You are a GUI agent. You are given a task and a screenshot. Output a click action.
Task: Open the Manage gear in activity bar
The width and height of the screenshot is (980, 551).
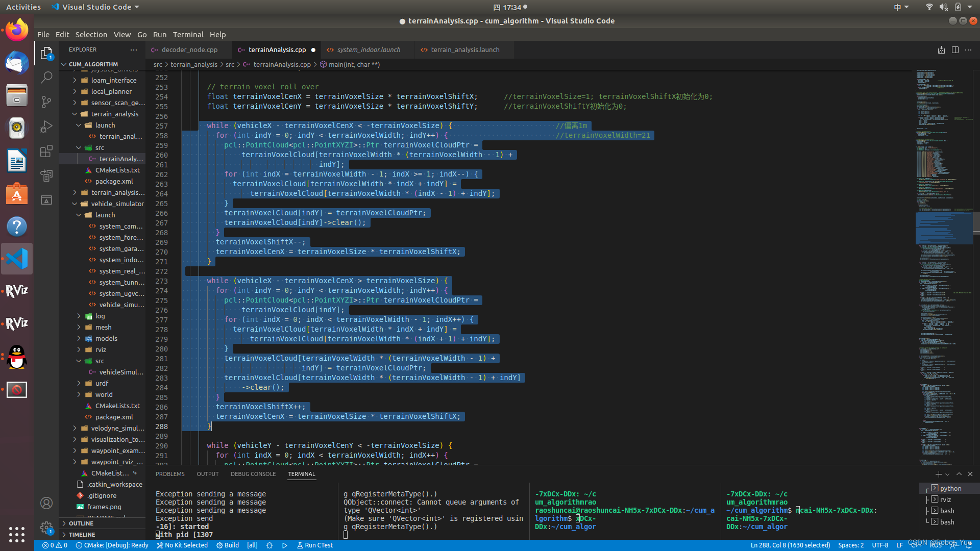[46, 528]
